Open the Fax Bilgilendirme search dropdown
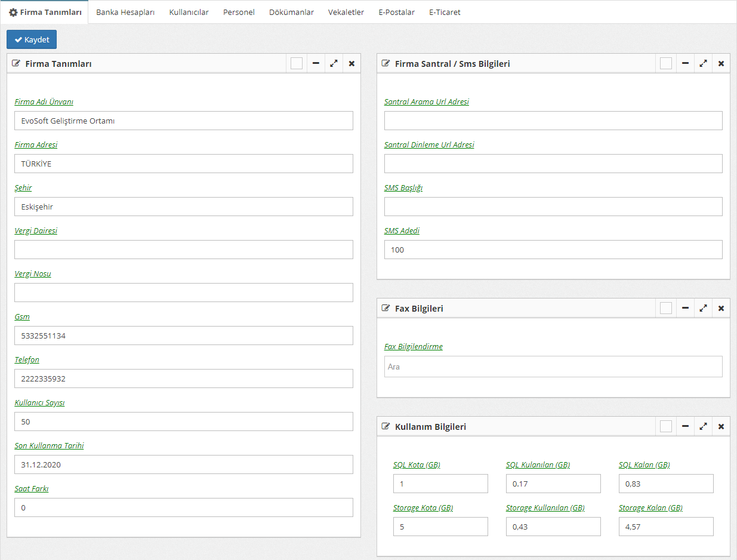 click(x=553, y=367)
